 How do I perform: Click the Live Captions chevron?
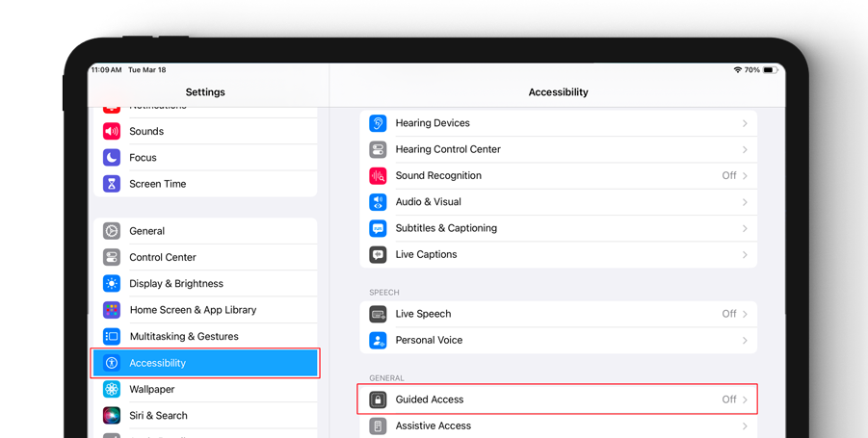point(745,255)
